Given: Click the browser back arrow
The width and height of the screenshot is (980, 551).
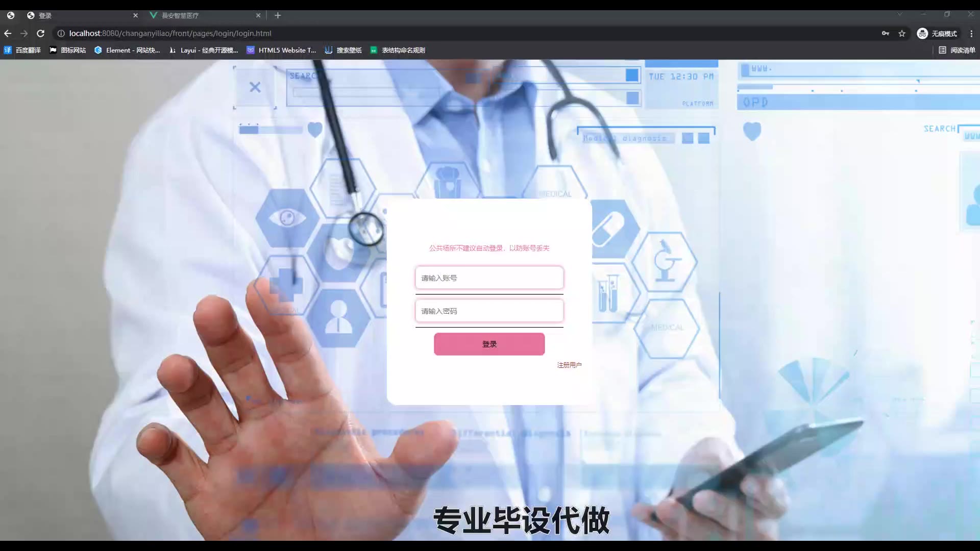Looking at the screenshot, I should 8,33.
